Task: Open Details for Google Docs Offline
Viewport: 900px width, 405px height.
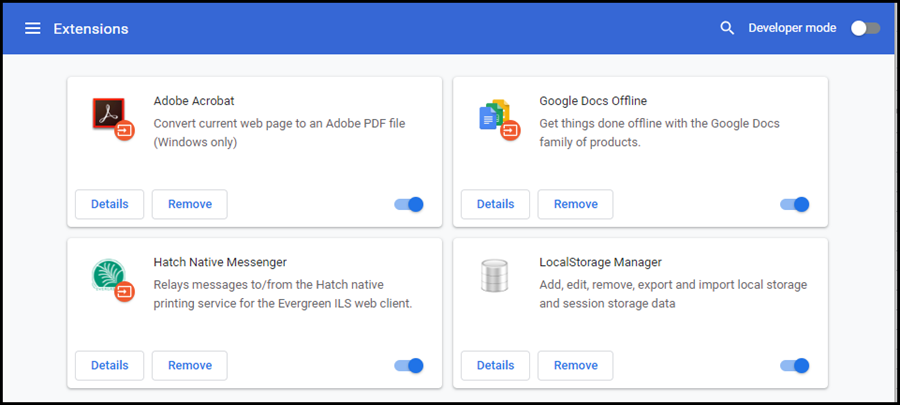Action: pyautogui.click(x=495, y=204)
